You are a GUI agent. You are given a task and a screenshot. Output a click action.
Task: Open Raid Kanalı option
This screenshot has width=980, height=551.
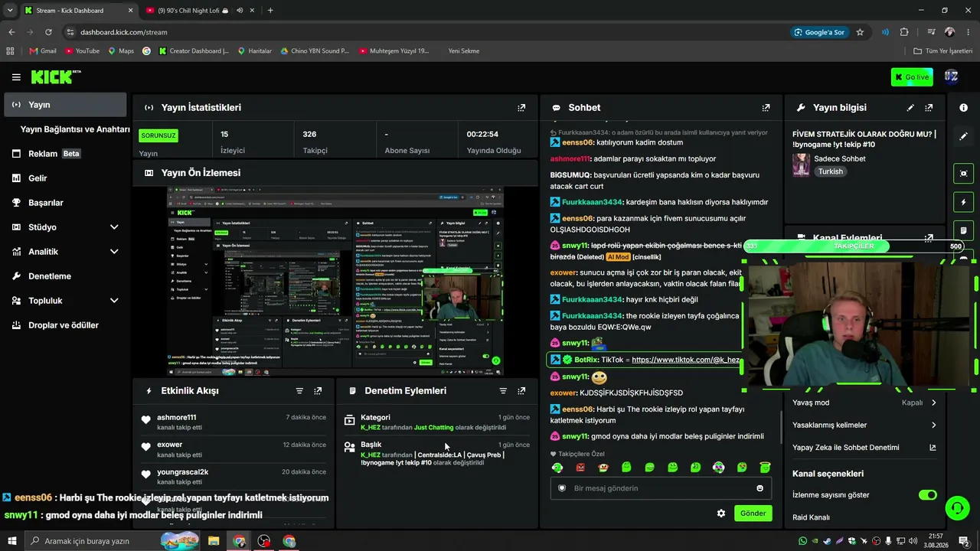pyautogui.click(x=811, y=517)
